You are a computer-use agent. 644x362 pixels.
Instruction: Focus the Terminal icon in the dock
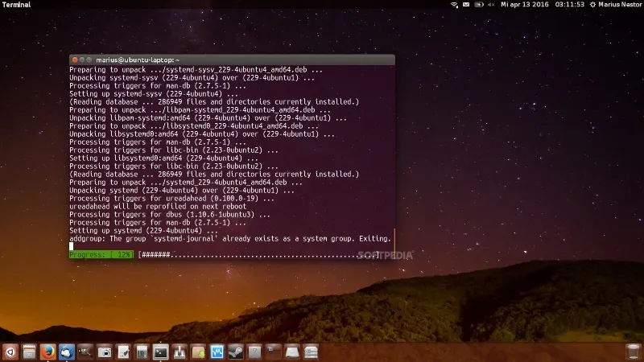point(161,352)
